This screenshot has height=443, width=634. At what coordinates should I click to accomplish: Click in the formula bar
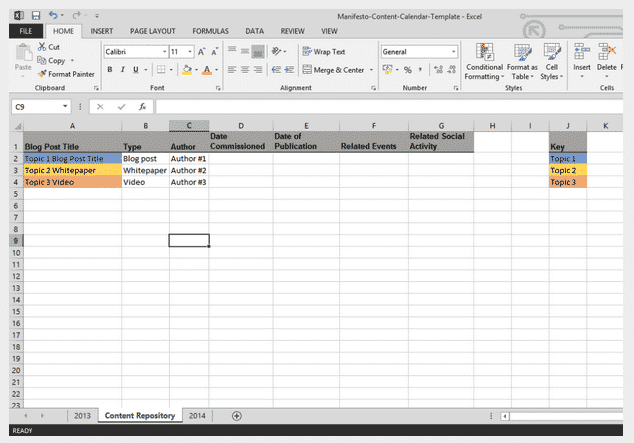click(389, 107)
